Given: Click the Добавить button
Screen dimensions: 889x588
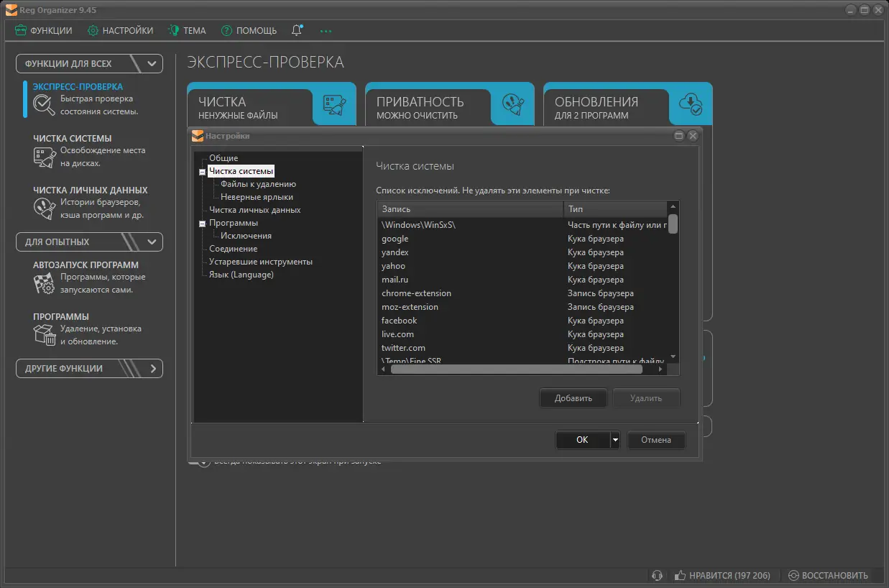Looking at the screenshot, I should coord(573,398).
